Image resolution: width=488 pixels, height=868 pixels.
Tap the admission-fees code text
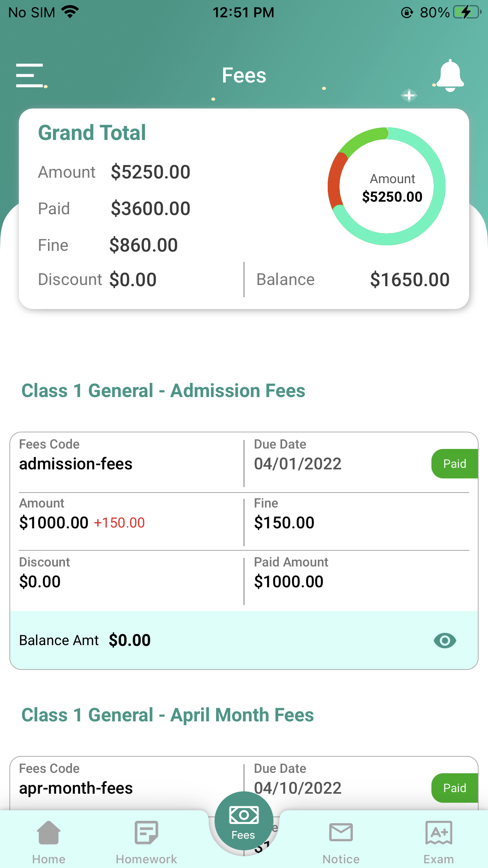[x=76, y=464]
